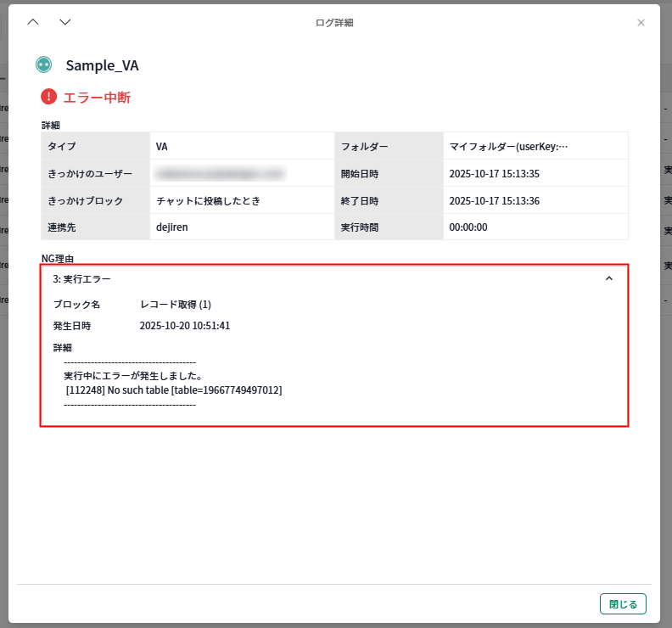Screen dimensions: 672x628
Task: Click the Sample_VA title text
Action: [102, 65]
